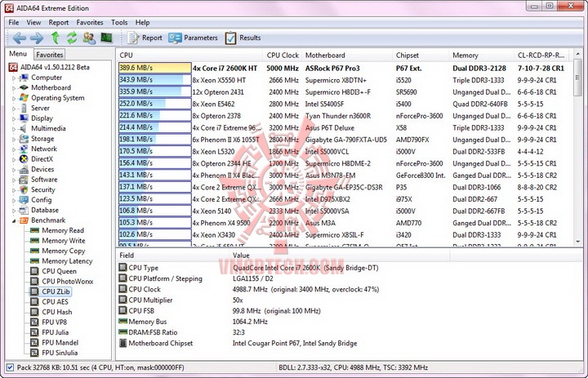Expand the Motherboard tree node
This screenshot has height=378, width=588.
tap(14, 88)
